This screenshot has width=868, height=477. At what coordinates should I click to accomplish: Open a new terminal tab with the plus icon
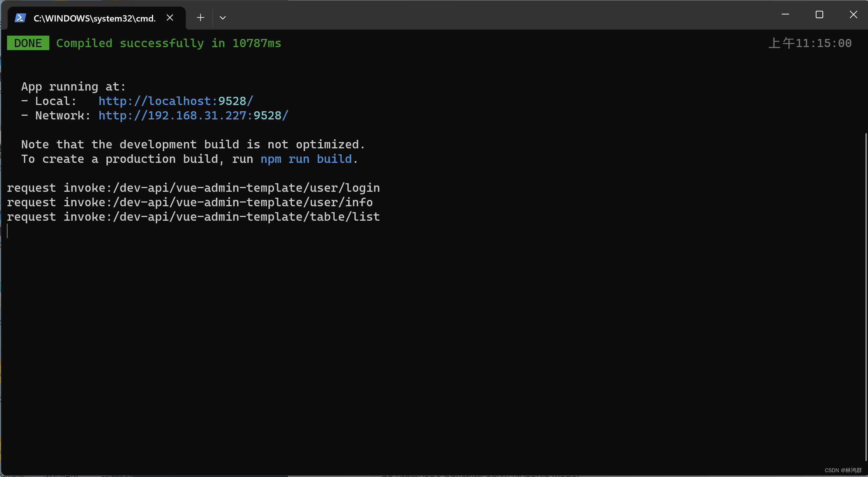(x=200, y=17)
